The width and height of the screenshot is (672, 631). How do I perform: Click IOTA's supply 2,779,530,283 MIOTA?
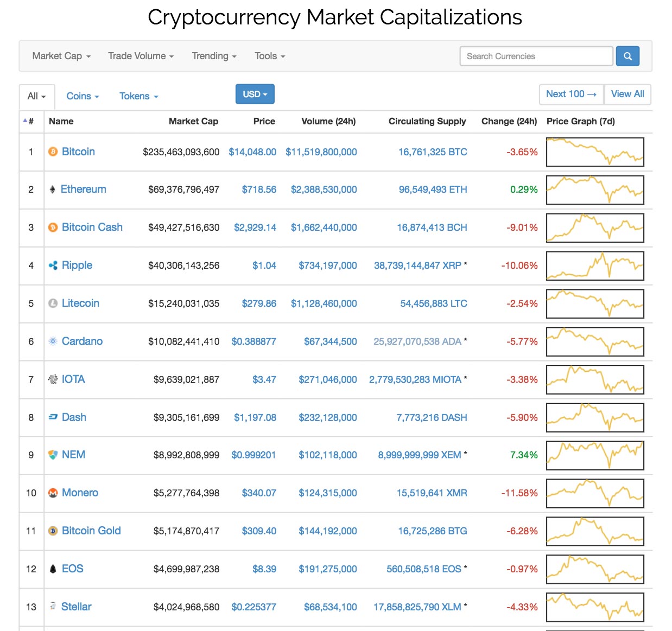pyautogui.click(x=415, y=380)
